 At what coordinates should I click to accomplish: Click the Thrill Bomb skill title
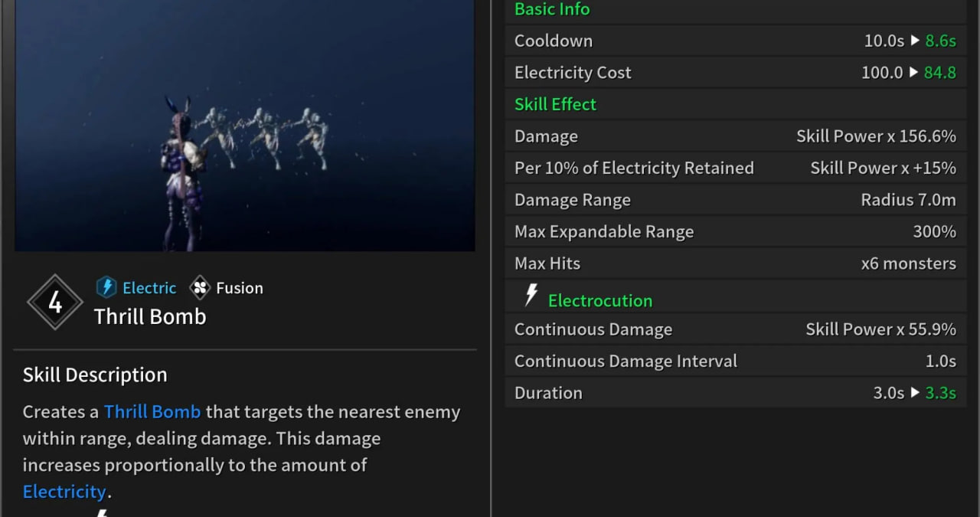[150, 316]
